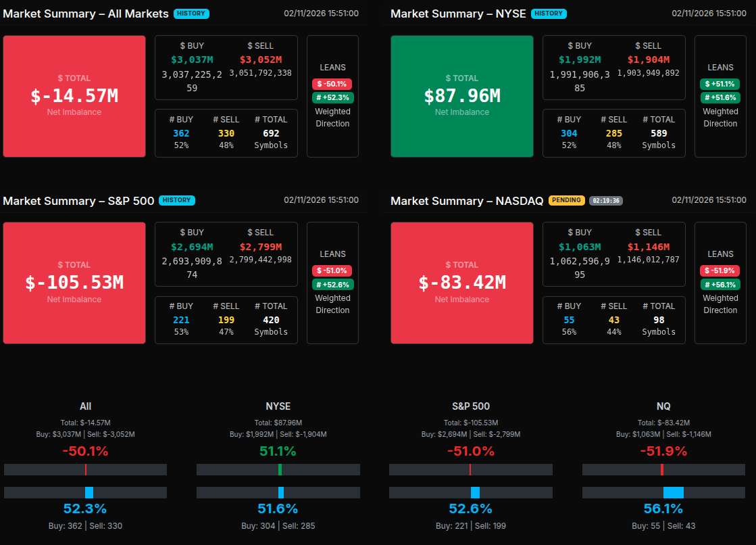Click the red-marker dollar lean bar under All
The width and height of the screenshot is (756, 545).
[x=85, y=469]
